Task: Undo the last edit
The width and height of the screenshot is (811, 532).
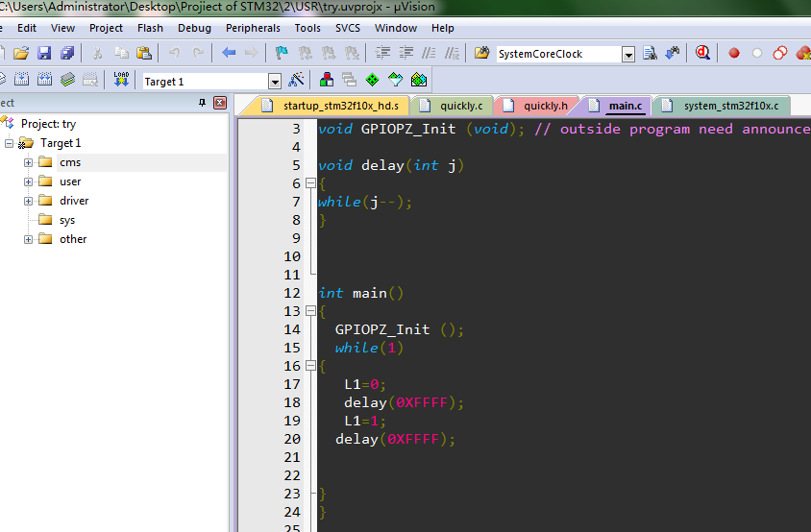Action: (x=175, y=53)
